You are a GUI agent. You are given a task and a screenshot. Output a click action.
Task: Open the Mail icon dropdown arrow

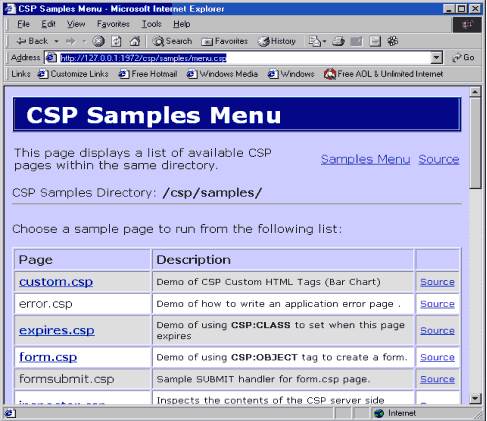324,42
